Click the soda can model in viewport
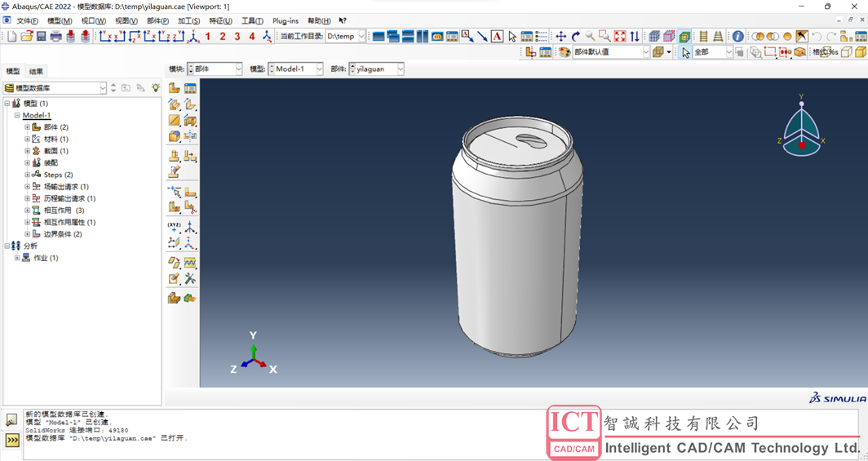This screenshot has width=868, height=461. [x=516, y=238]
